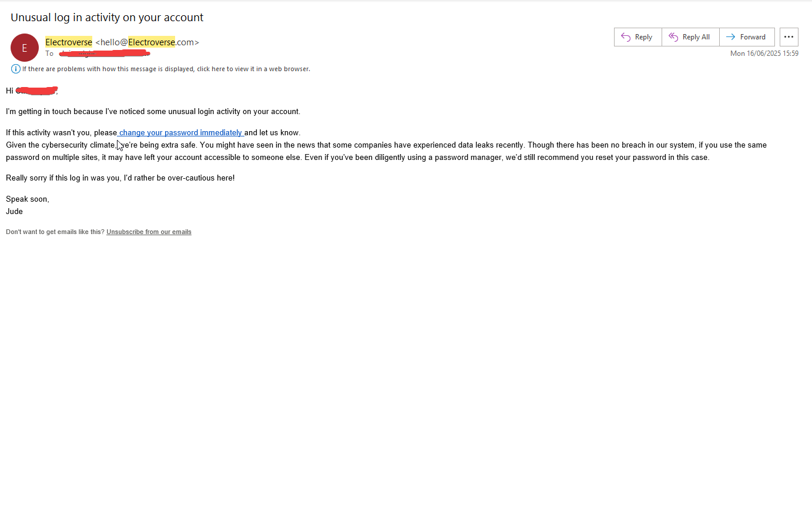The width and height of the screenshot is (812, 531).
Task: Click the red sender avatar "E"
Action: [25, 48]
